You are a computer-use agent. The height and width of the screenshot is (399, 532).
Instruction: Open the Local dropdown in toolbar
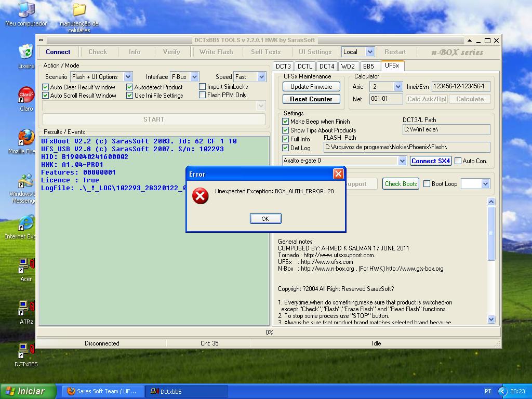(370, 52)
